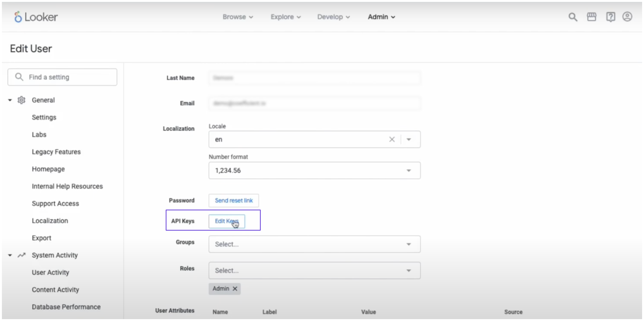Open the Develop menu

coord(333,17)
